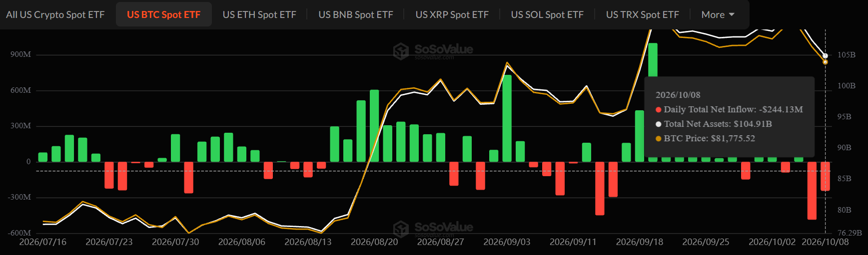Click the SoSoValue logo watermark at top
Image resolution: width=868 pixels, height=255 pixels.
pos(433,51)
